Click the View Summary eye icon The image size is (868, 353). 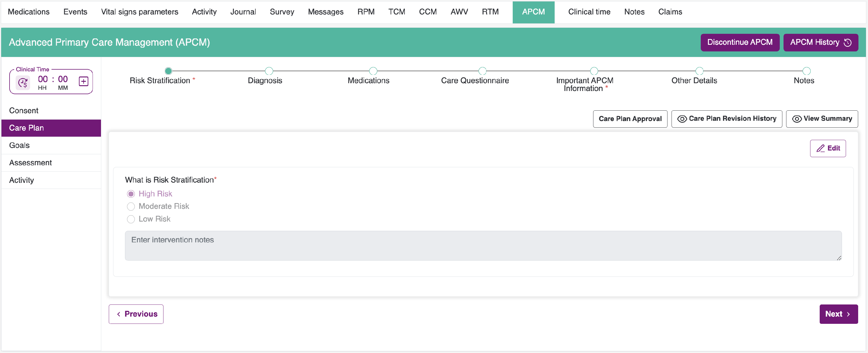[x=797, y=119]
